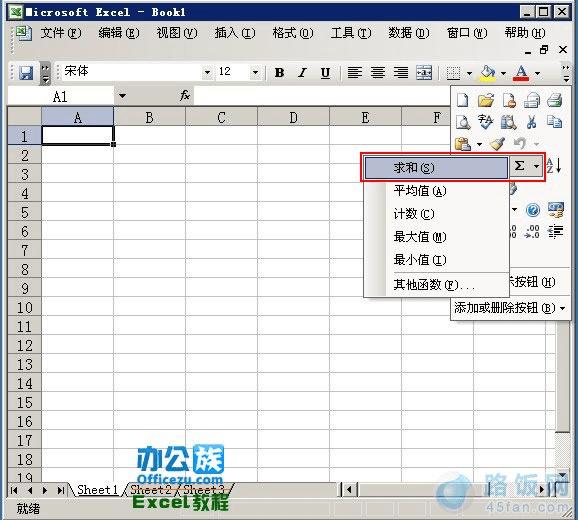Open the 插入(I) menu
Screen dimensions: 578x520
235,33
